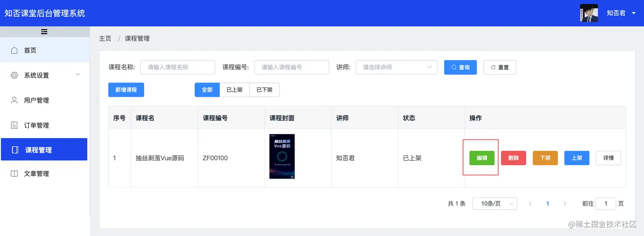Click the 共 1 条 total count text
The image size is (644, 236).
click(x=457, y=204)
